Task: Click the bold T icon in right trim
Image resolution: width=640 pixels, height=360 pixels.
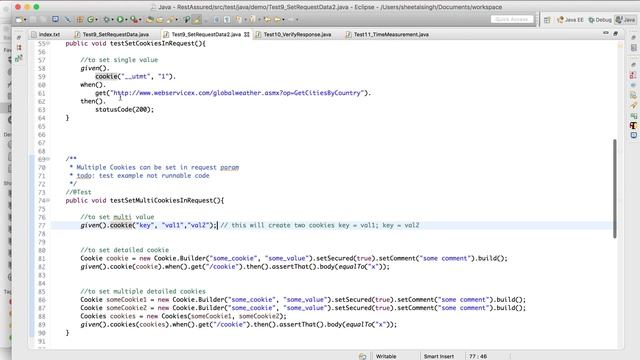Action: tap(633, 125)
